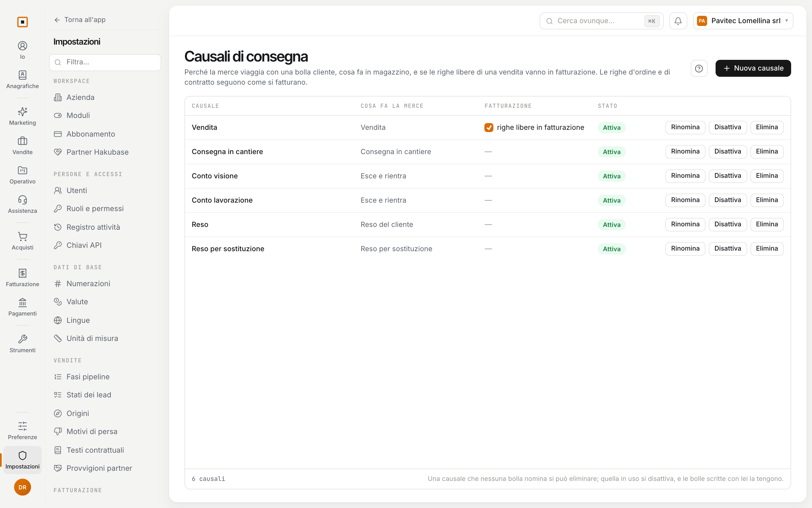Open Registro attività settings
Viewport: 812px width, 508px height.
pyautogui.click(x=105, y=227)
